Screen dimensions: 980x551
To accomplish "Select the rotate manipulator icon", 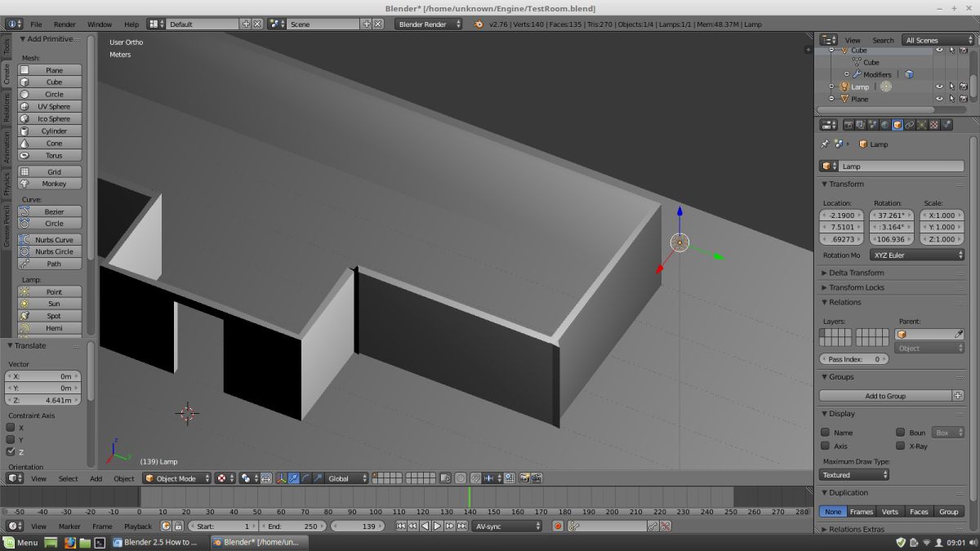I will (x=305, y=478).
